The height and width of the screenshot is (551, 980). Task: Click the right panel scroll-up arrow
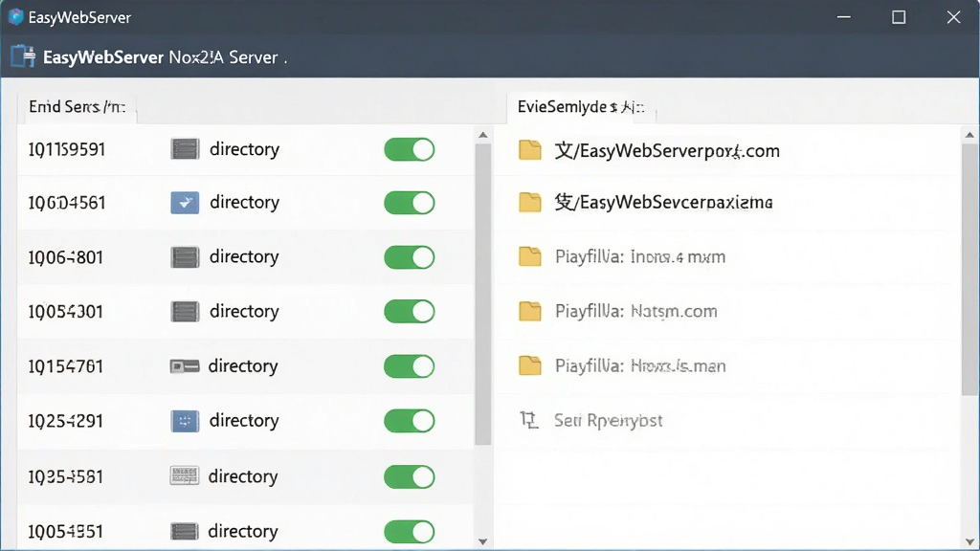click(969, 135)
